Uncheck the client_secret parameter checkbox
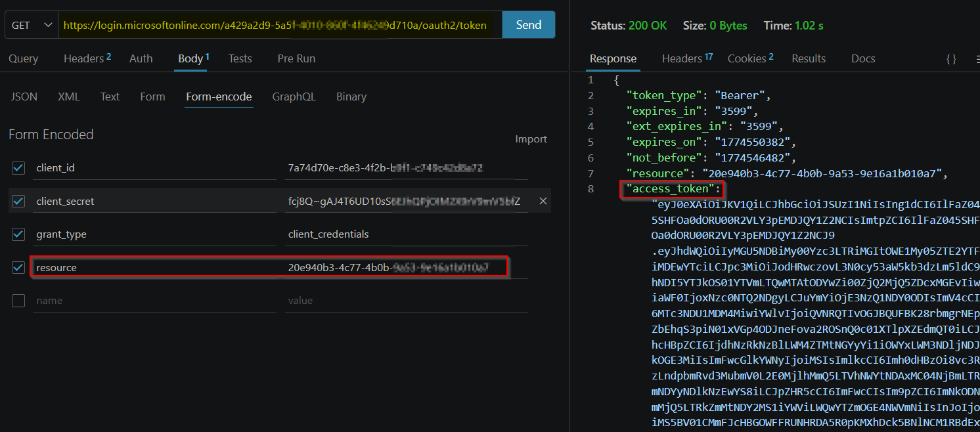This screenshot has width=980, height=432. pos(18,201)
